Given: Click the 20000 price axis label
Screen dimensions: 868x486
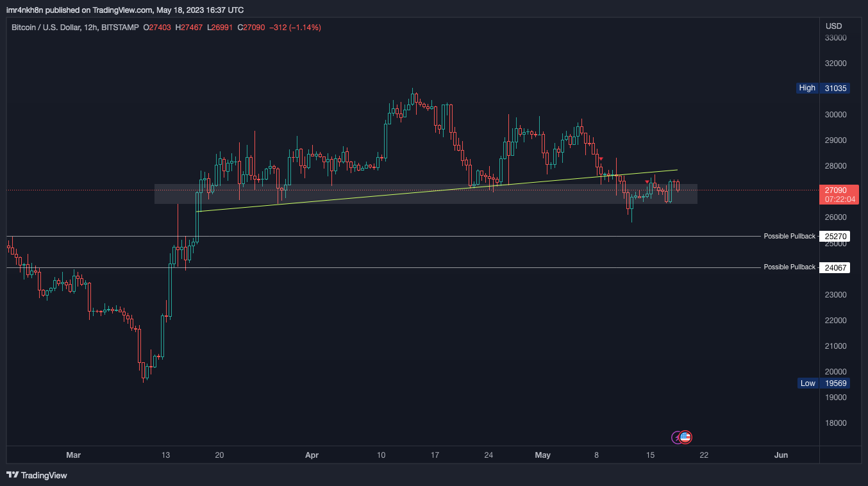Looking at the screenshot, I should point(836,372).
